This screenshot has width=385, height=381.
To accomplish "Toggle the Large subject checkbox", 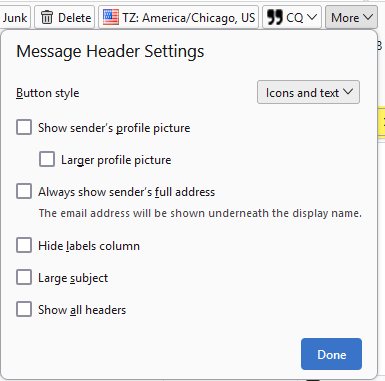I will click(24, 278).
